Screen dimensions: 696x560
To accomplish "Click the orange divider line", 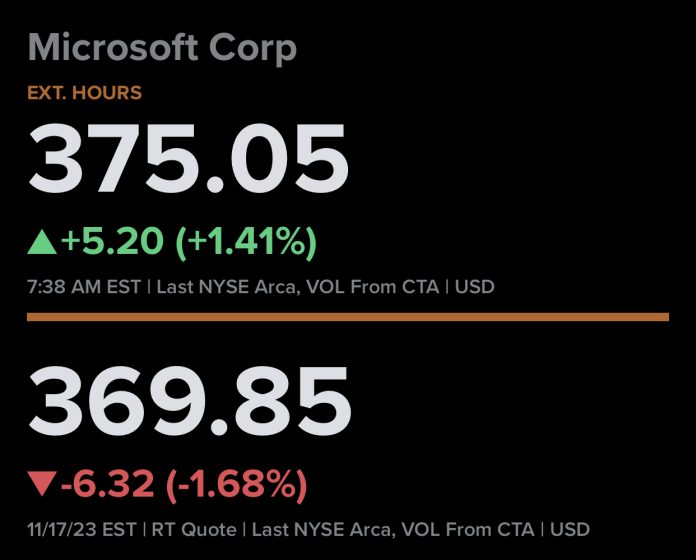I will (347, 316).
